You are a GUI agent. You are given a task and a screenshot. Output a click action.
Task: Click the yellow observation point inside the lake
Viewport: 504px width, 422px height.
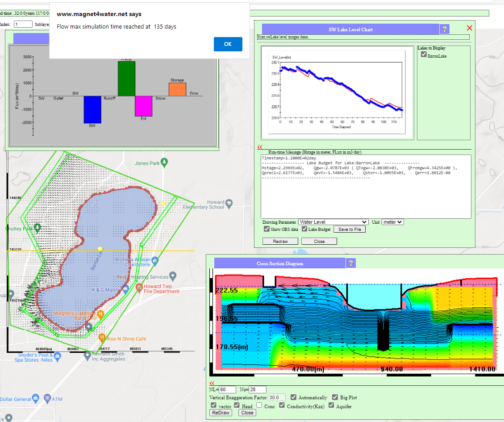click(100, 249)
